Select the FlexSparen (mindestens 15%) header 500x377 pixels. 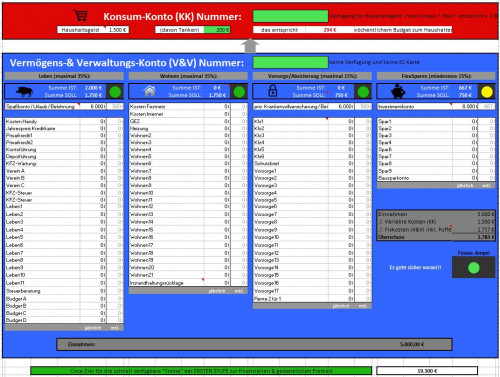click(x=436, y=76)
